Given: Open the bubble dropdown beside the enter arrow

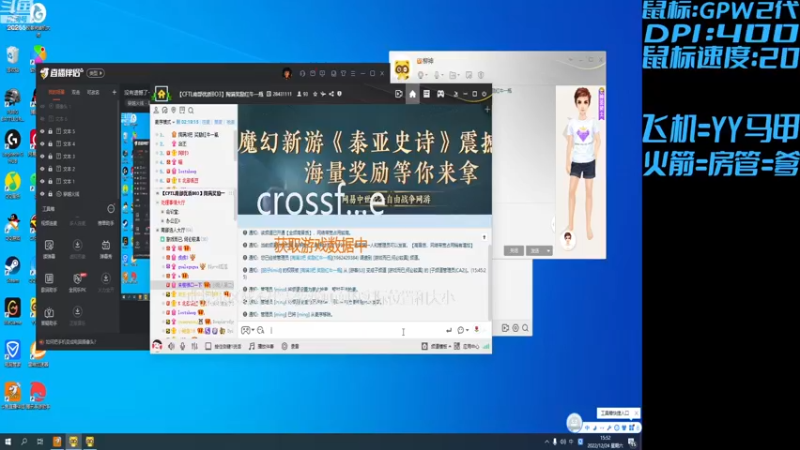Looking at the screenshot, I should click(x=463, y=331).
